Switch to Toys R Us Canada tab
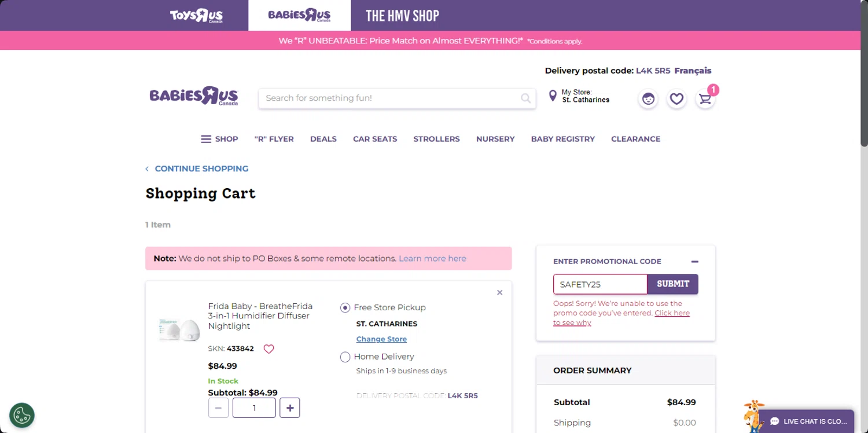Image resolution: width=868 pixels, height=433 pixels. tap(196, 16)
